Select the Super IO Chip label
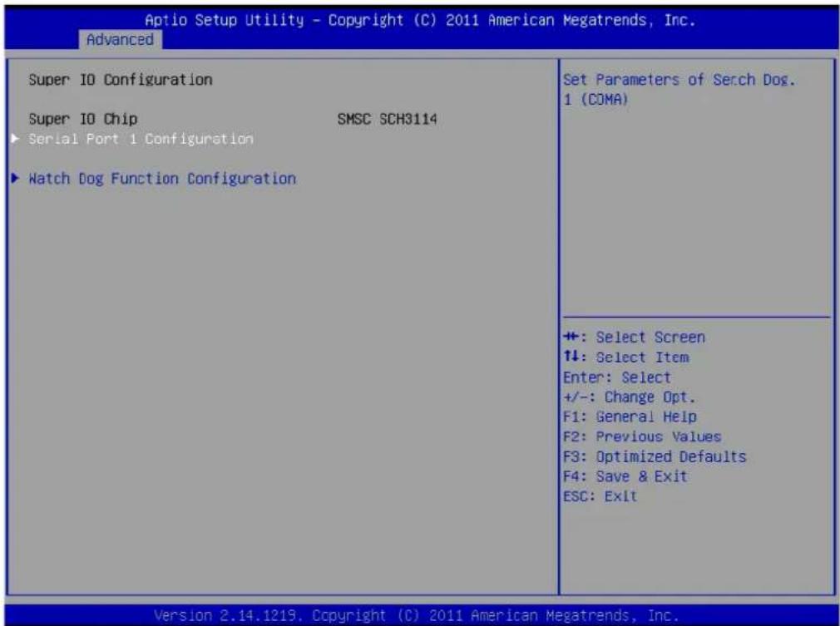 point(83,119)
